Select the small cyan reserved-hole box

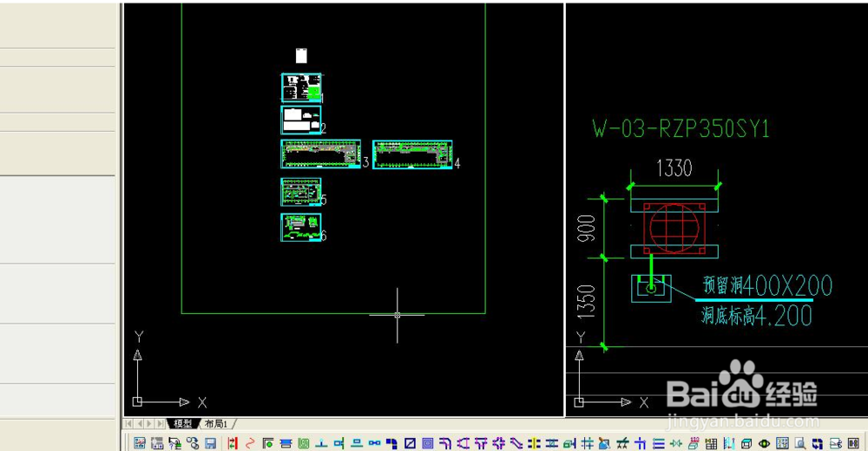point(652,288)
